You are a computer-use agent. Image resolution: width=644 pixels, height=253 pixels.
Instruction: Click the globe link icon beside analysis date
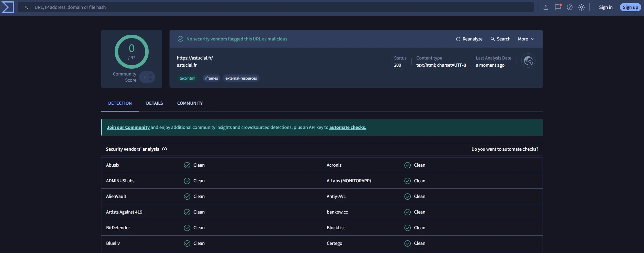[x=528, y=61]
